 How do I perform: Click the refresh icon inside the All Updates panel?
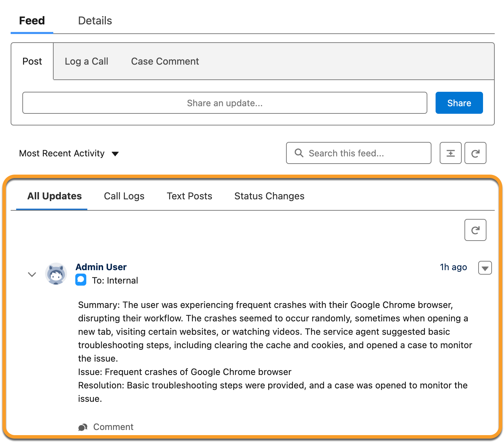475,230
